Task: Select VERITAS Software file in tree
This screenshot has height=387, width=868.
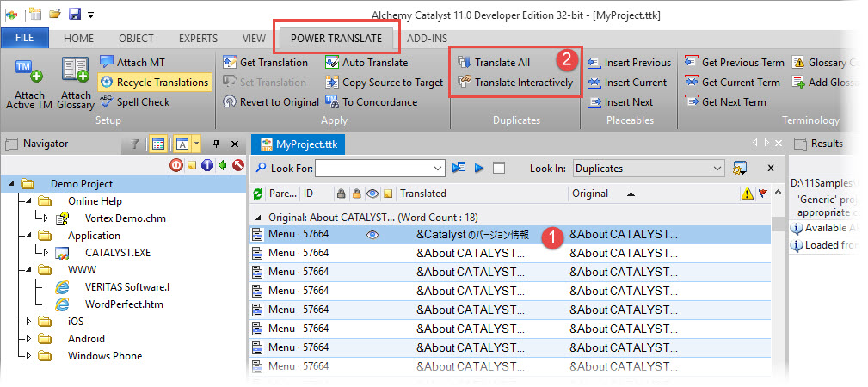Action: pyautogui.click(x=127, y=286)
